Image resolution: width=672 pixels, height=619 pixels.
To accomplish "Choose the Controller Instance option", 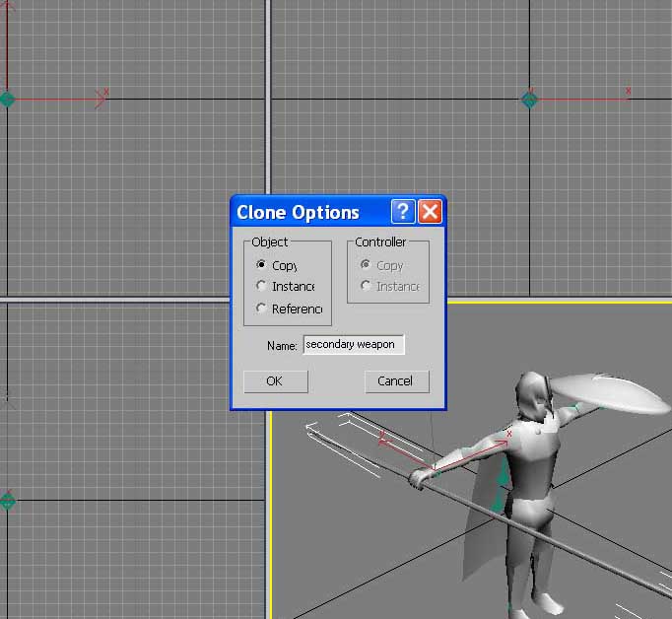I will click(366, 286).
